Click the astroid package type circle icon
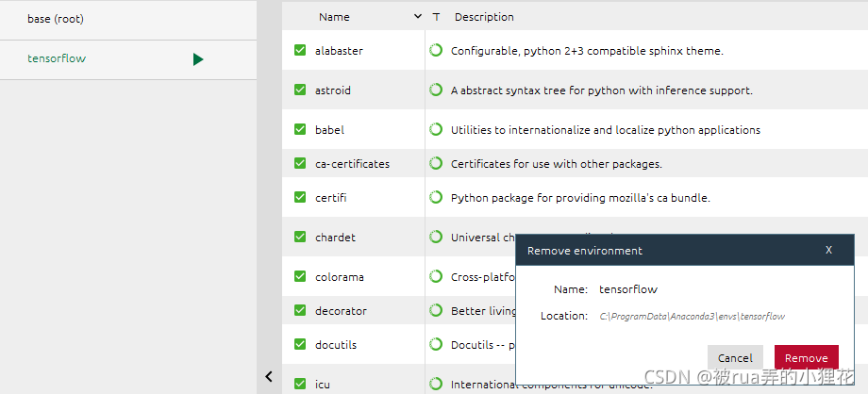 pos(436,90)
